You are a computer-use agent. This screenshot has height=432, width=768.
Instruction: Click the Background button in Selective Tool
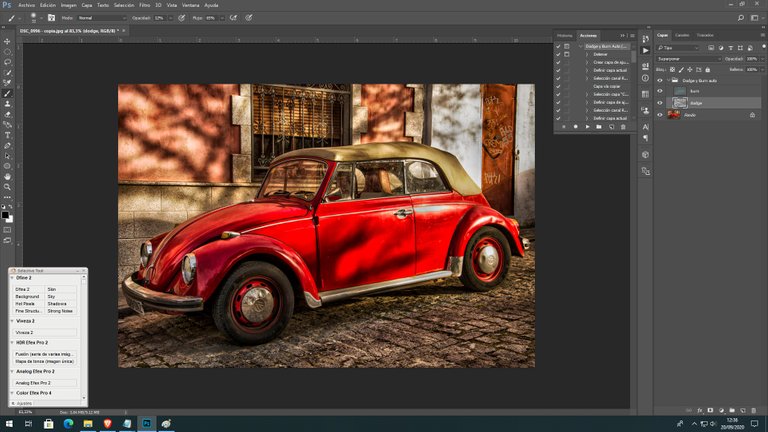click(x=28, y=296)
